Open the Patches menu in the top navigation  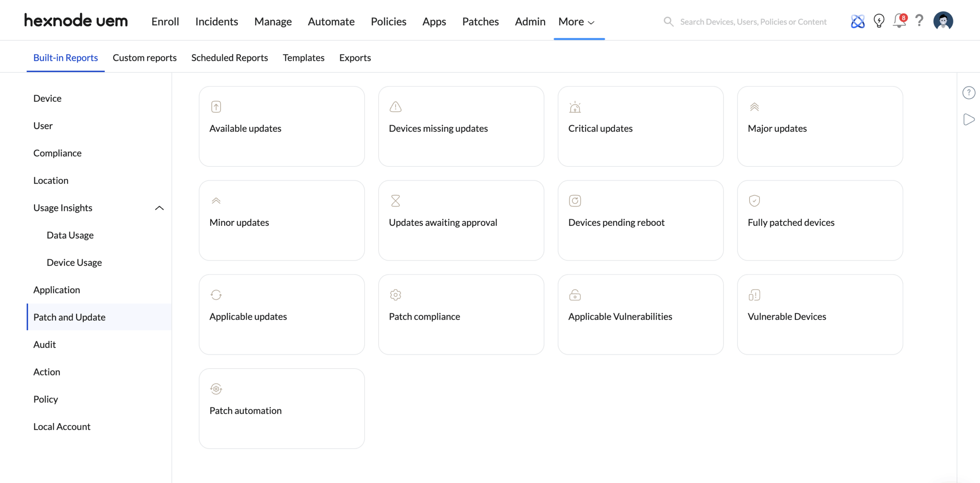click(x=480, y=21)
